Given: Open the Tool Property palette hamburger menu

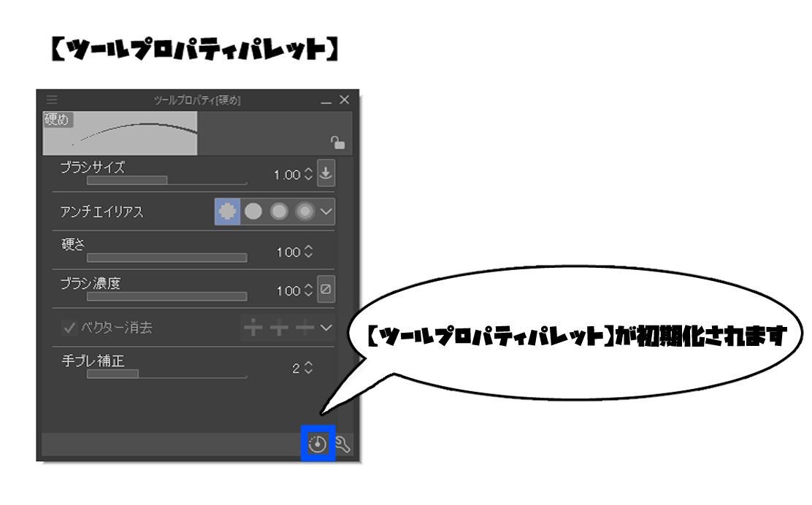Looking at the screenshot, I should (x=52, y=99).
